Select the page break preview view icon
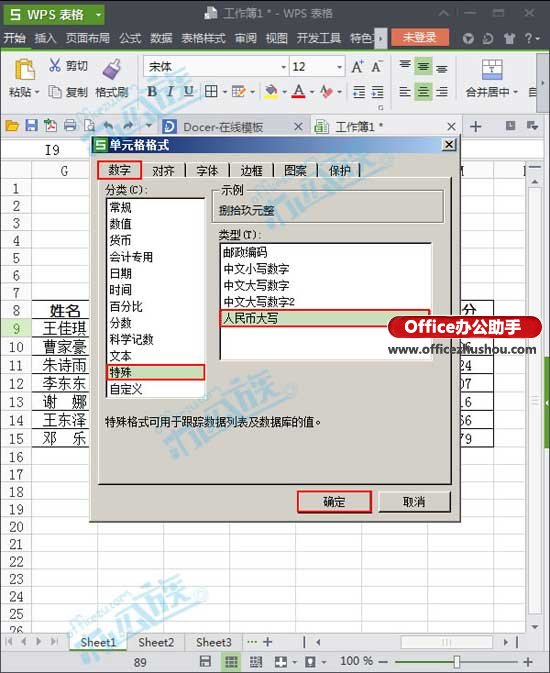 pos(256,662)
